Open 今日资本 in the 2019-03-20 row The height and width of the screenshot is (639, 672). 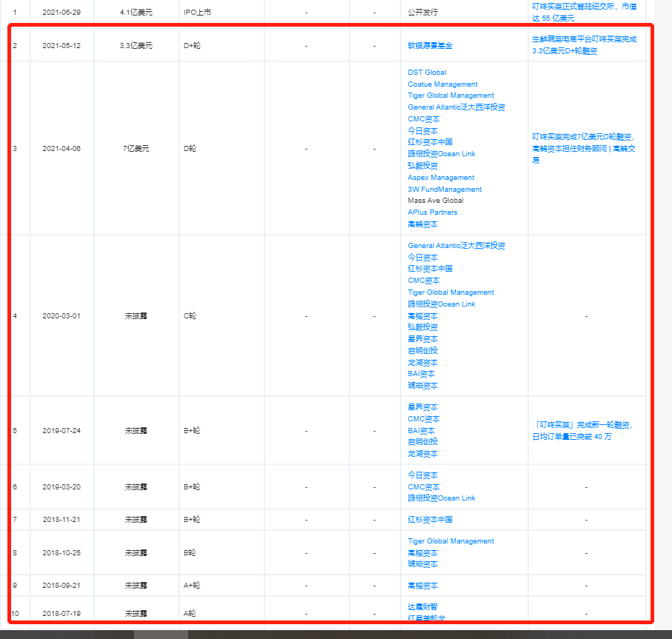click(x=422, y=475)
